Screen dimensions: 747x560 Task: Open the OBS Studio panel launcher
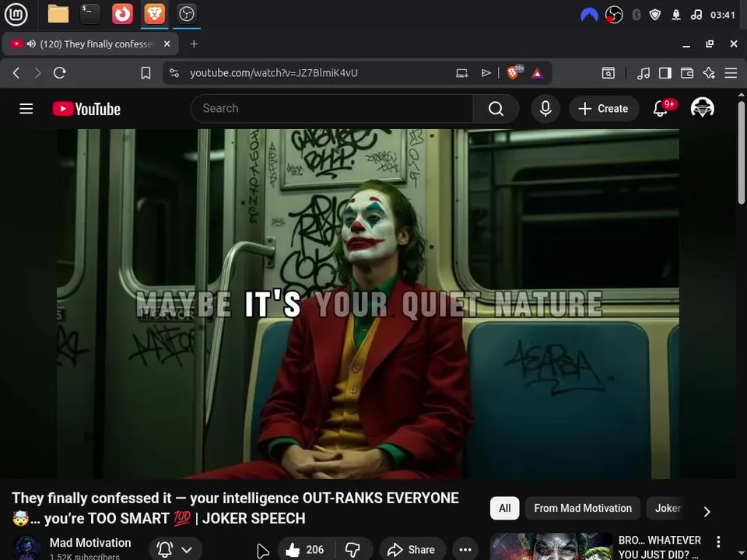186,14
